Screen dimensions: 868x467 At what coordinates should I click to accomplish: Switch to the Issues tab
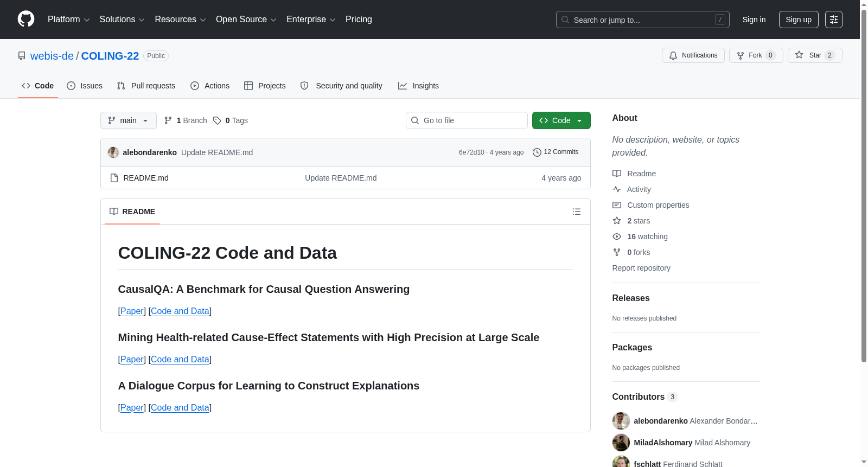tap(85, 86)
